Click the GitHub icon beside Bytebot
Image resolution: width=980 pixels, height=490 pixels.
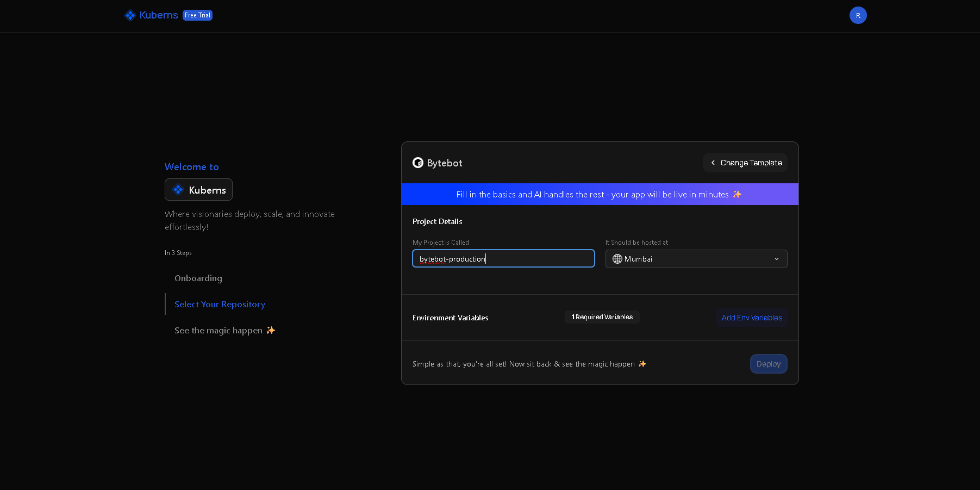point(417,163)
